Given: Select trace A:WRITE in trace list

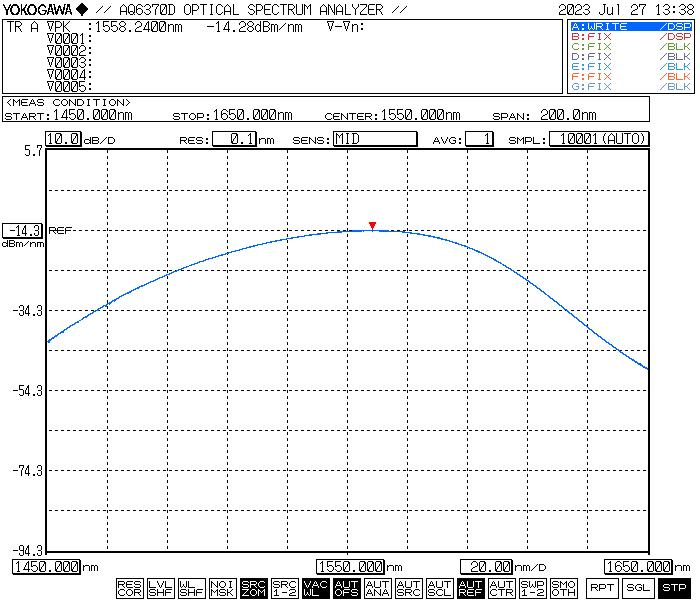Looking at the screenshot, I should [x=630, y=26].
